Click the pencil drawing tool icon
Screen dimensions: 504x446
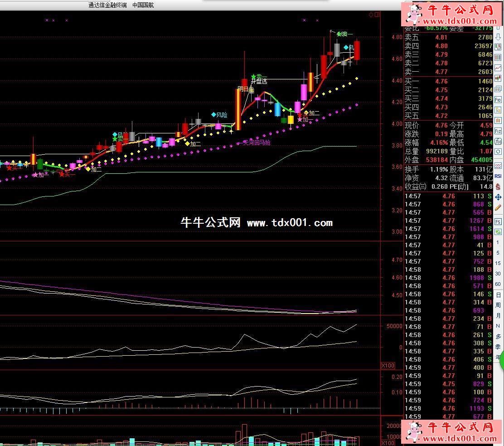click(498, 207)
